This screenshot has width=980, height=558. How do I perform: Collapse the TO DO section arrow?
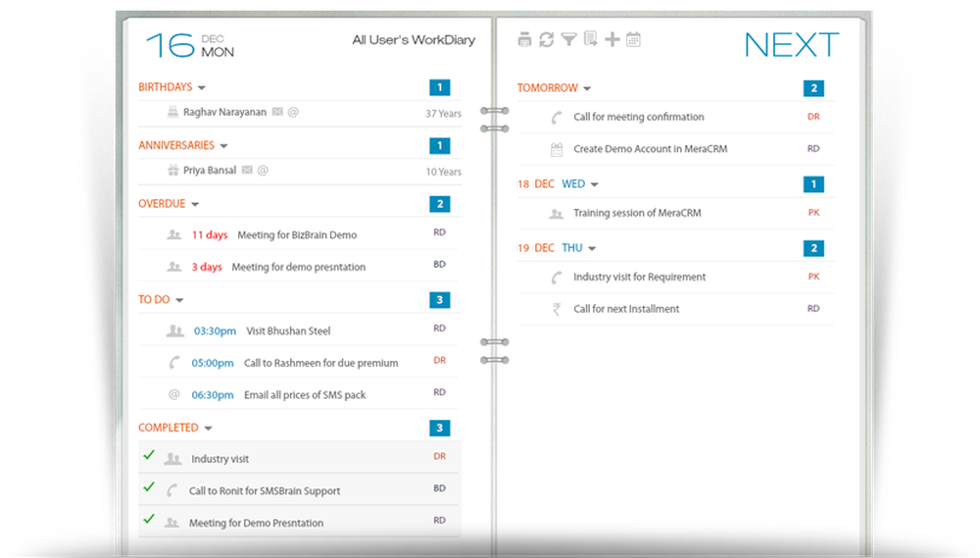(x=179, y=300)
